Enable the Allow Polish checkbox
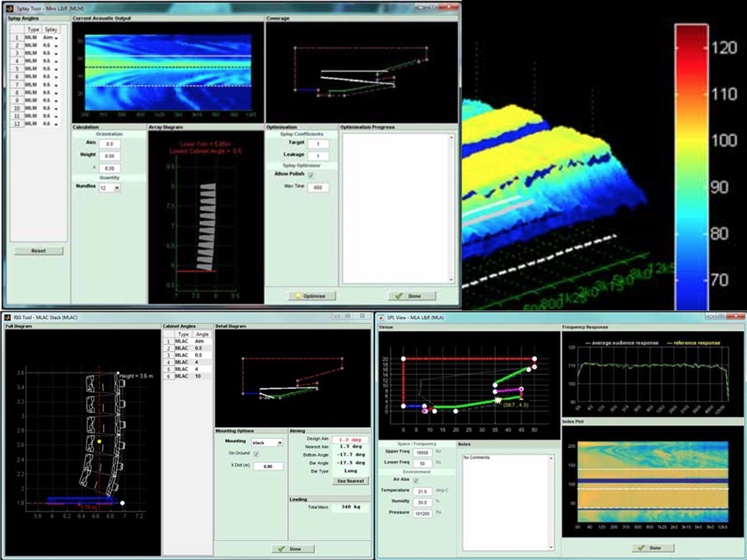Viewport: 747px width, 560px height. pyautogui.click(x=311, y=175)
